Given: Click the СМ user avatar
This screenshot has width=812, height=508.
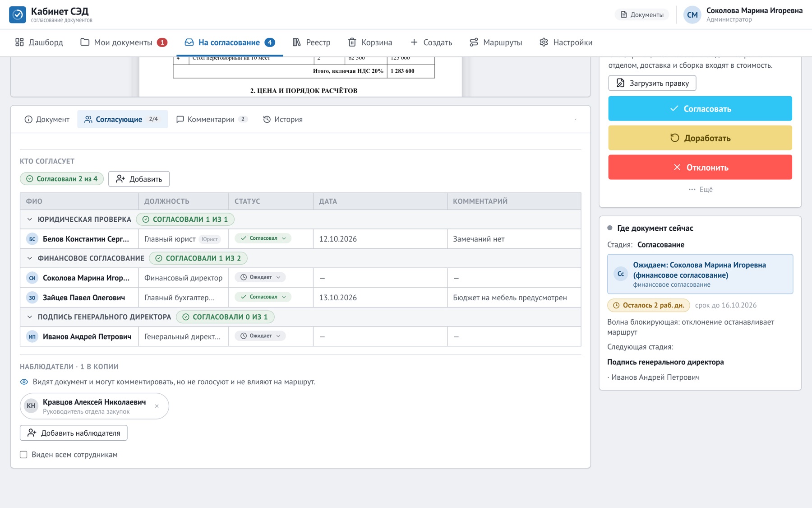Looking at the screenshot, I should (x=692, y=15).
